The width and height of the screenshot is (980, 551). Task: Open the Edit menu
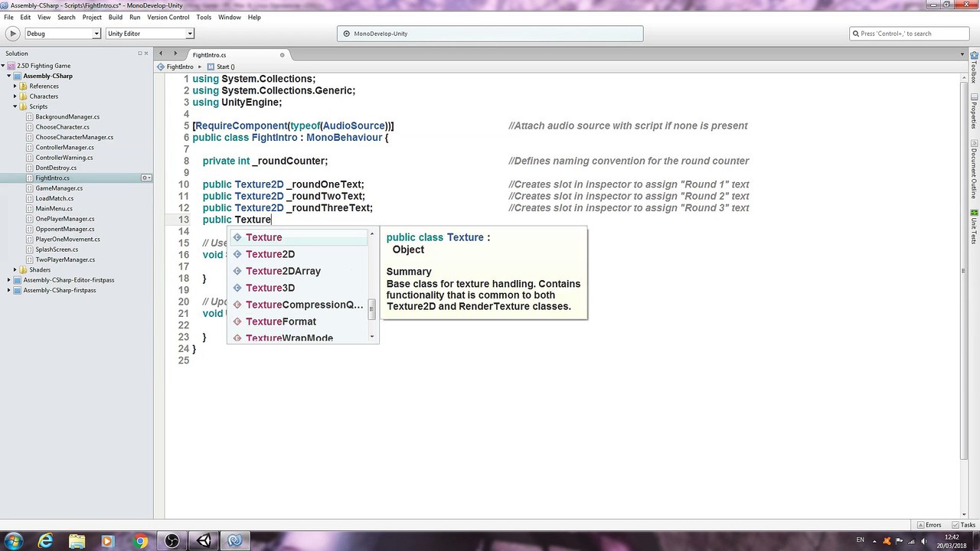25,17
